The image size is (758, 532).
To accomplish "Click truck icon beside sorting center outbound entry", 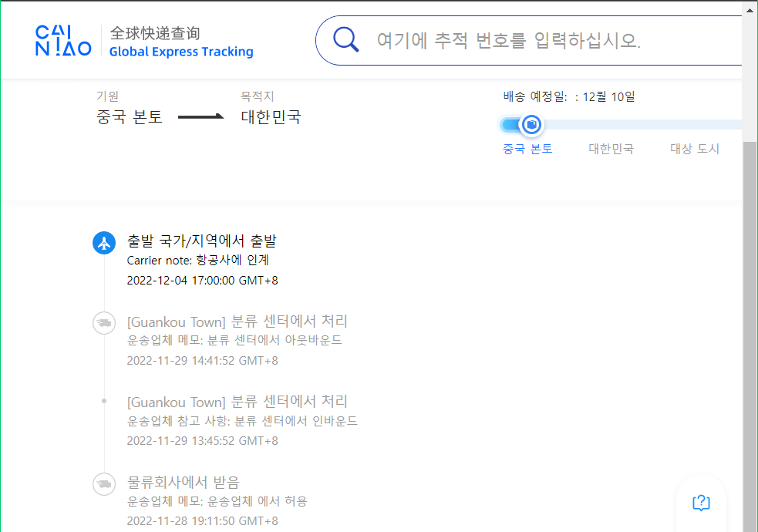I will pyautogui.click(x=104, y=323).
